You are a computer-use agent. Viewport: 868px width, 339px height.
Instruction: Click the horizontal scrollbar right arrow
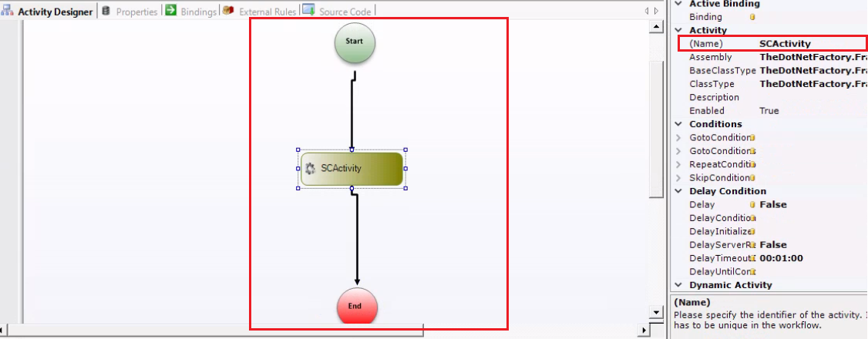[x=643, y=331]
